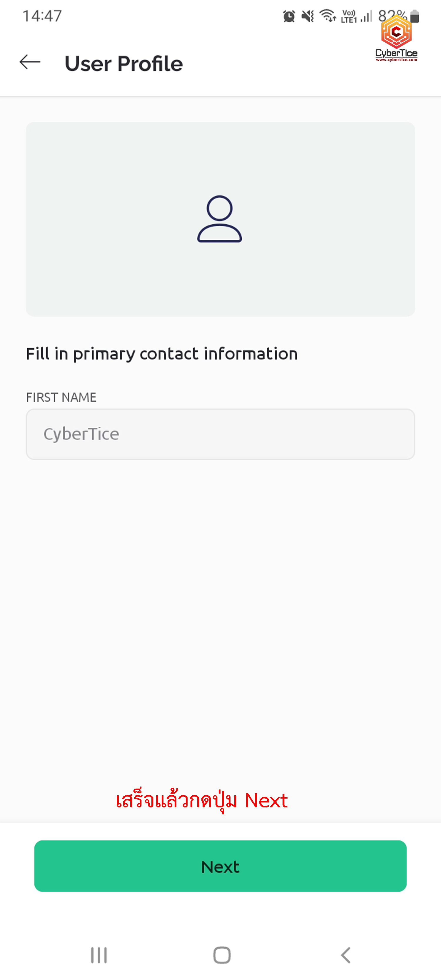Image resolution: width=441 pixels, height=980 pixels.
Task: Click the User Profile header title
Action: (124, 64)
